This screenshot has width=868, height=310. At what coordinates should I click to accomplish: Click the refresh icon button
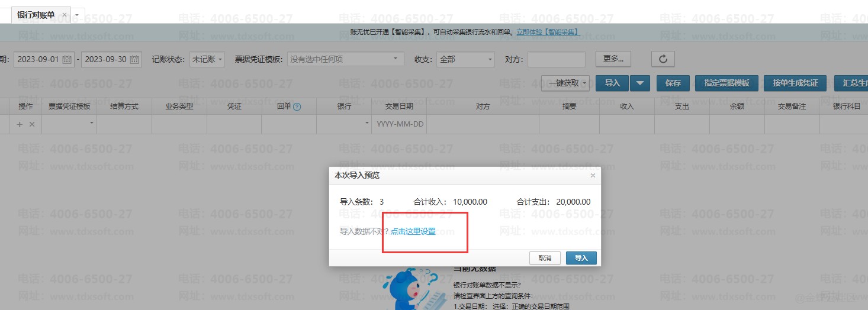point(663,59)
